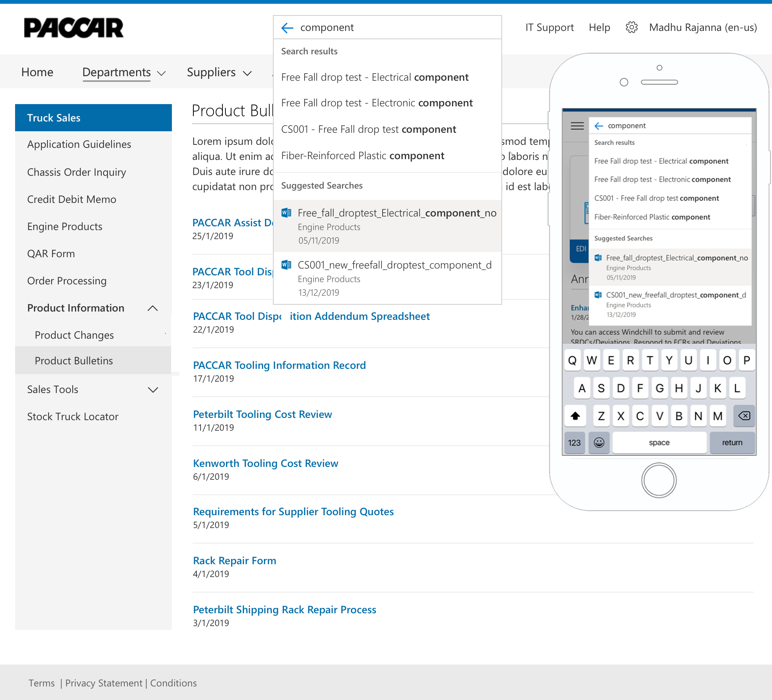Open Peterbilt Shipping Rack Repair Process link
The height and width of the screenshot is (700, 772).
point(285,609)
